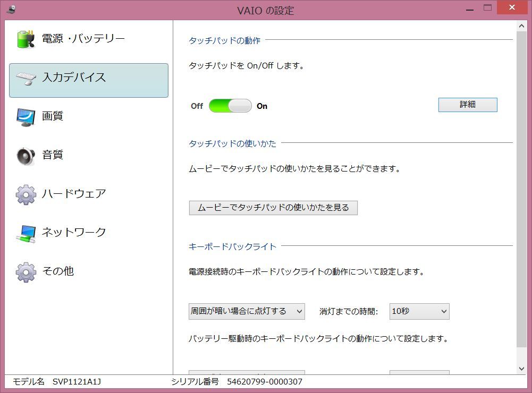Screen dimensions: 532x393
Task: Click the monitor icon for 画質
Action: (26, 117)
